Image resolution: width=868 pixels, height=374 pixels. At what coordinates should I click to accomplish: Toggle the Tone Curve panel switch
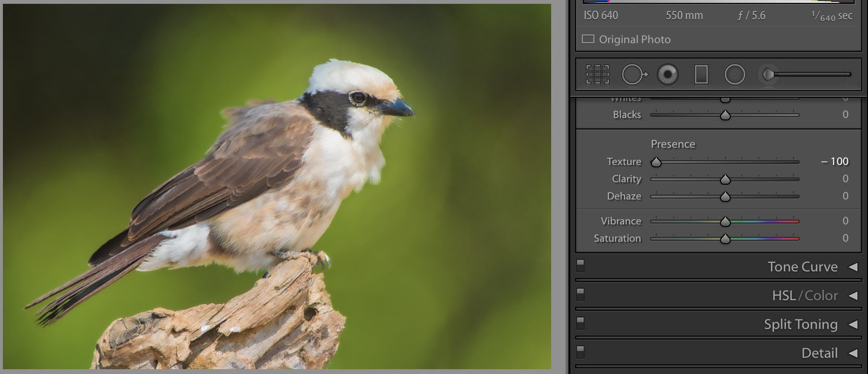[580, 265]
